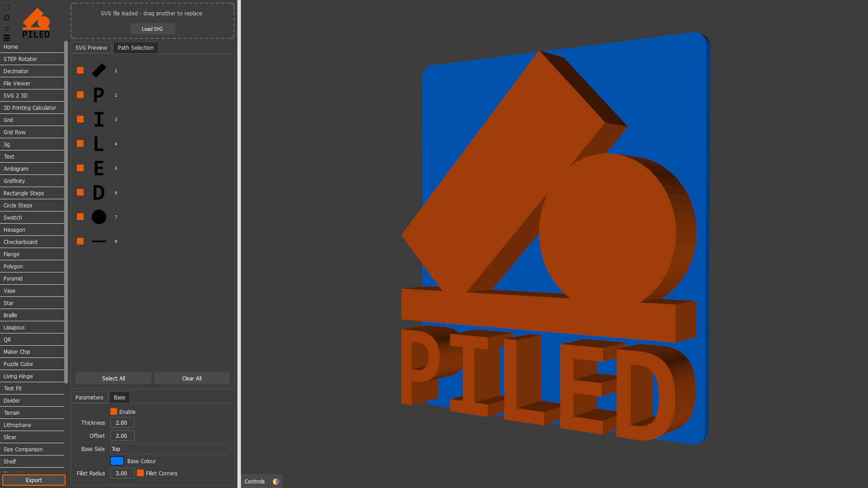The image size is (868, 488).
Task: Click the diamond shape thumbnail for path 1
Action: [x=99, y=70]
